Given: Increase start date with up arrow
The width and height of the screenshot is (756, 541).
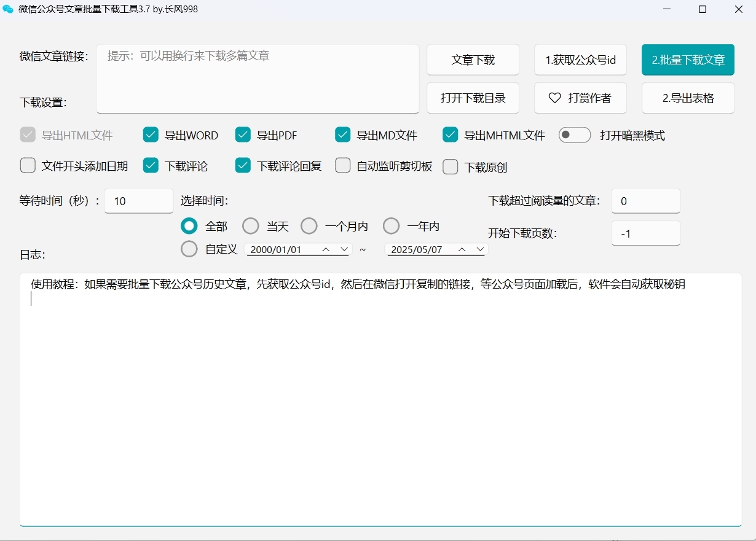Looking at the screenshot, I should pos(326,249).
